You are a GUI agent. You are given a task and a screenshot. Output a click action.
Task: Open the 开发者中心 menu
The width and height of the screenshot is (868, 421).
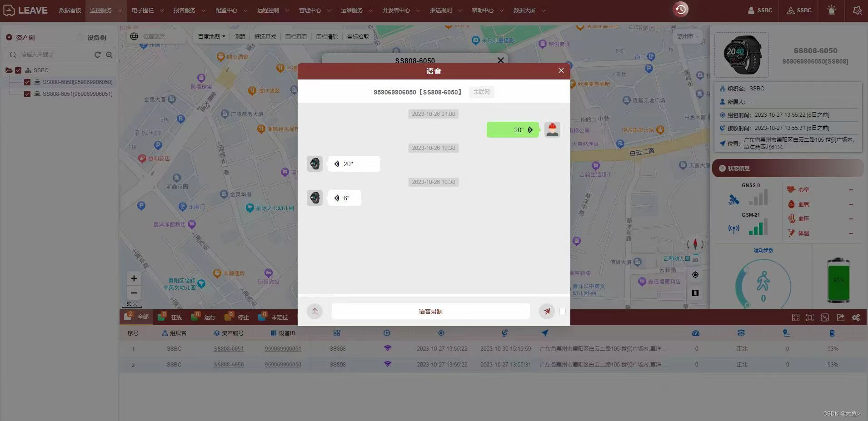401,10
